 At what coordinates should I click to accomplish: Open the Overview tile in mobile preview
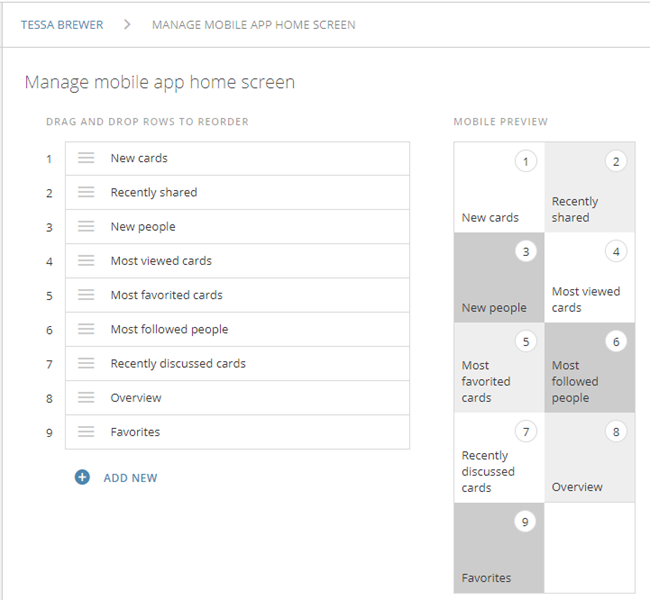click(x=589, y=457)
